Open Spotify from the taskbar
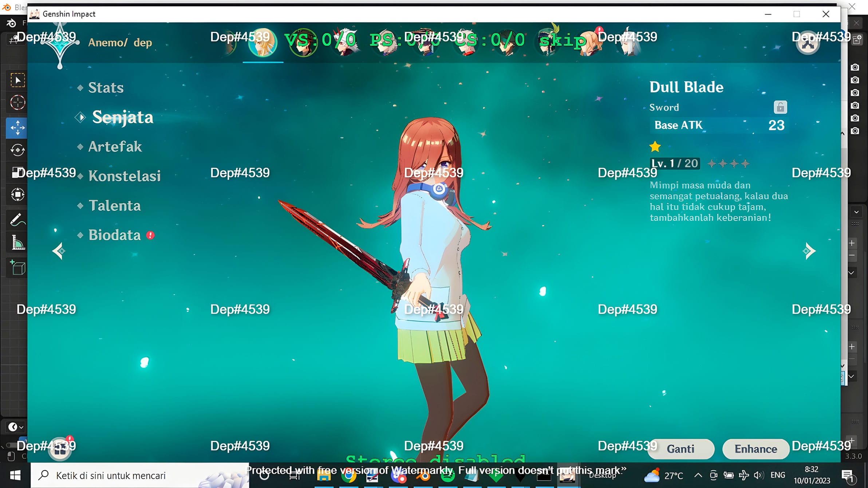 (447, 476)
